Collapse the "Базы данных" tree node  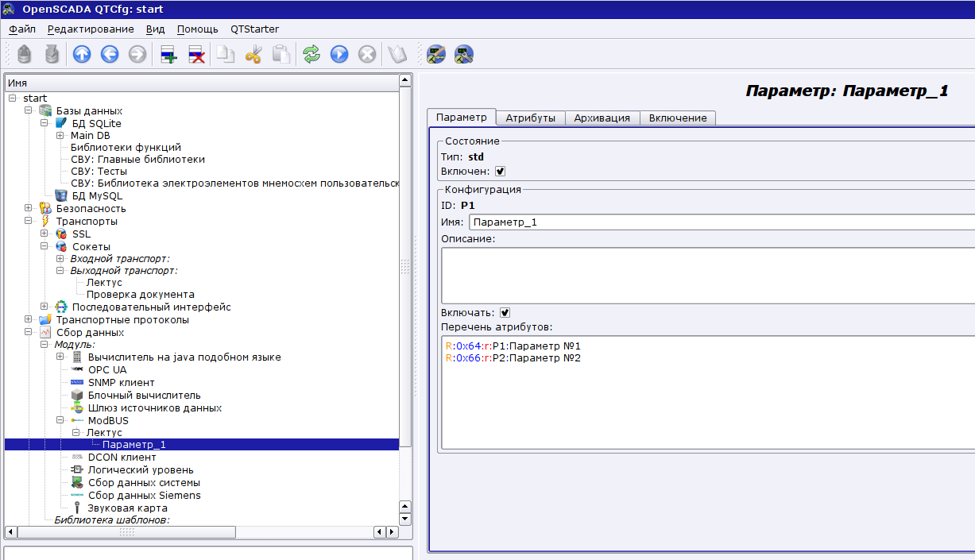coord(29,110)
